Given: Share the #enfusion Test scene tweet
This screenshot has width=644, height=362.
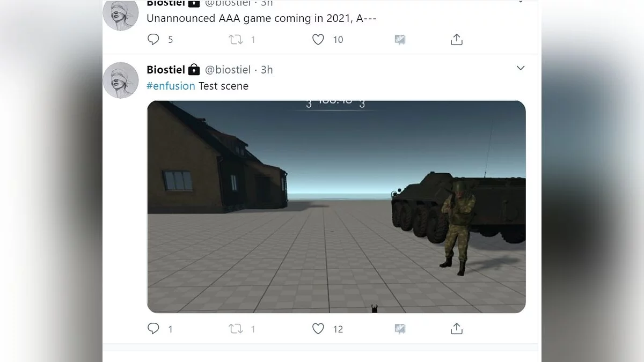Looking at the screenshot, I should [x=457, y=329].
